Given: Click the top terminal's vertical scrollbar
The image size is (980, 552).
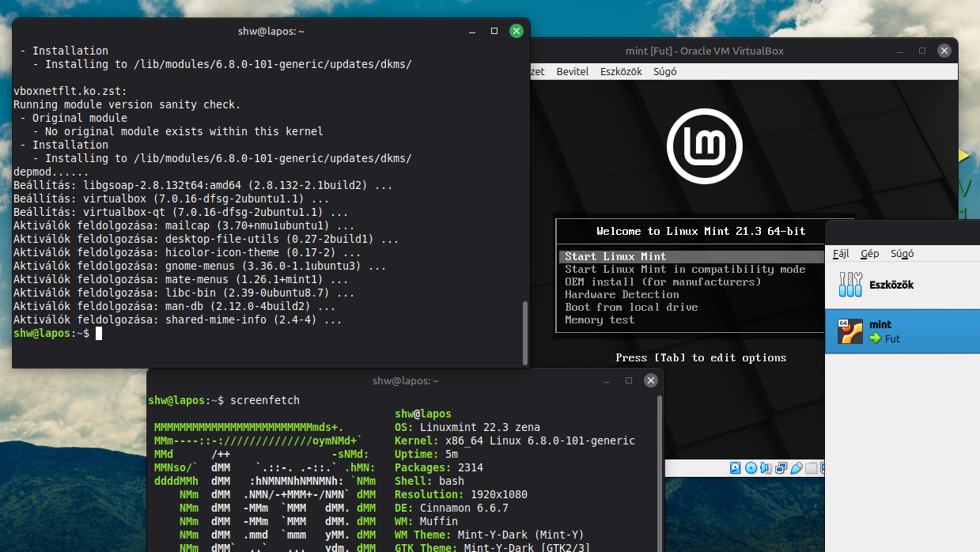Looking at the screenshot, I should pos(524,331).
